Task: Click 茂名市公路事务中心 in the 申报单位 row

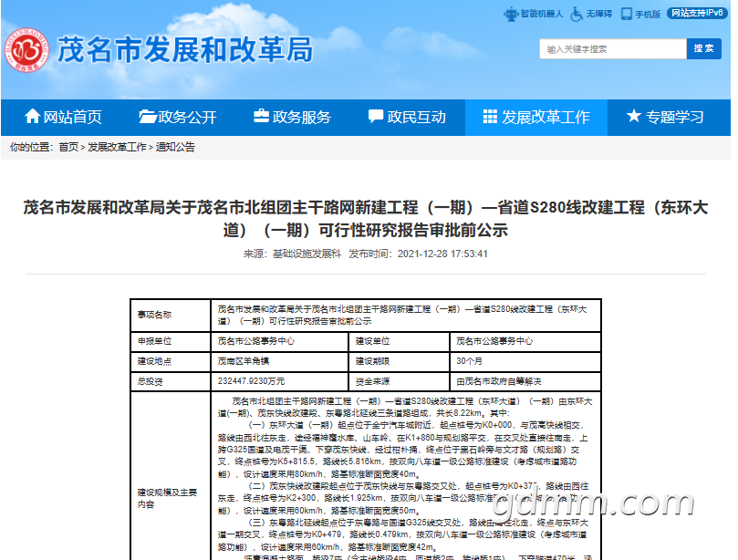Action: pos(279,342)
